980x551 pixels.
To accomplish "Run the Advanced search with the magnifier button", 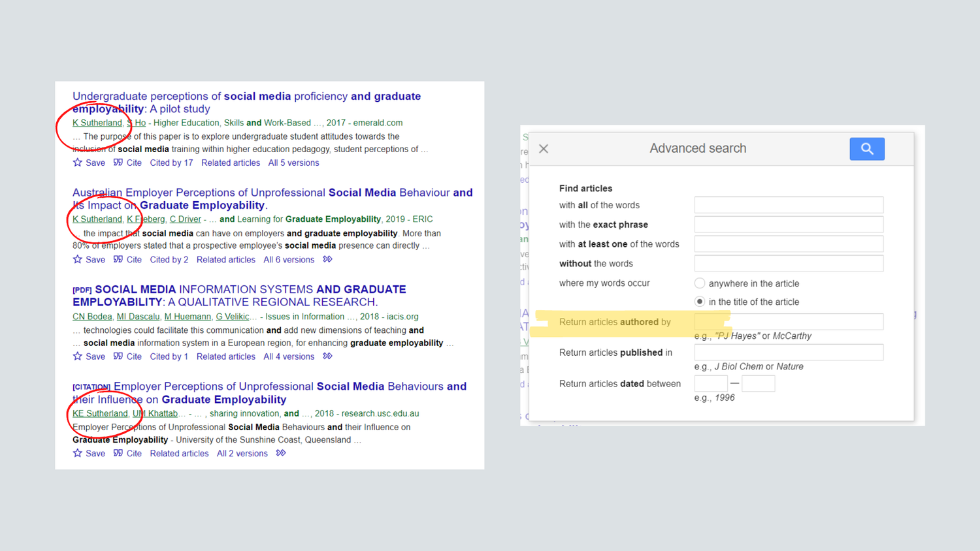I will point(866,149).
